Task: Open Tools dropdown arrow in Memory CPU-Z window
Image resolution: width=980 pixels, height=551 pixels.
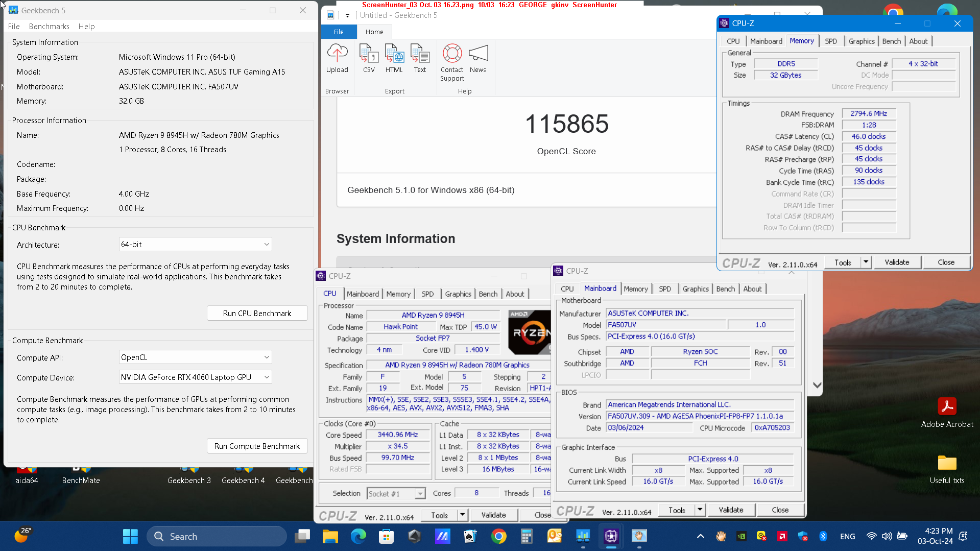Action: (866, 262)
